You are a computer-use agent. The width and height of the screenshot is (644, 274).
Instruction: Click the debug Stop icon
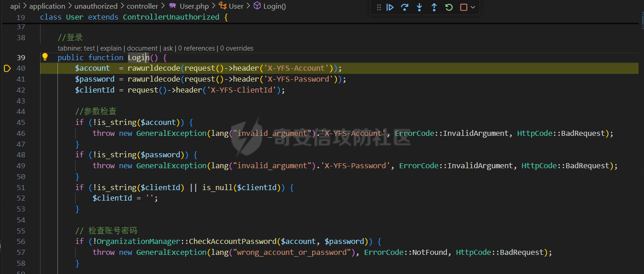[x=464, y=7]
